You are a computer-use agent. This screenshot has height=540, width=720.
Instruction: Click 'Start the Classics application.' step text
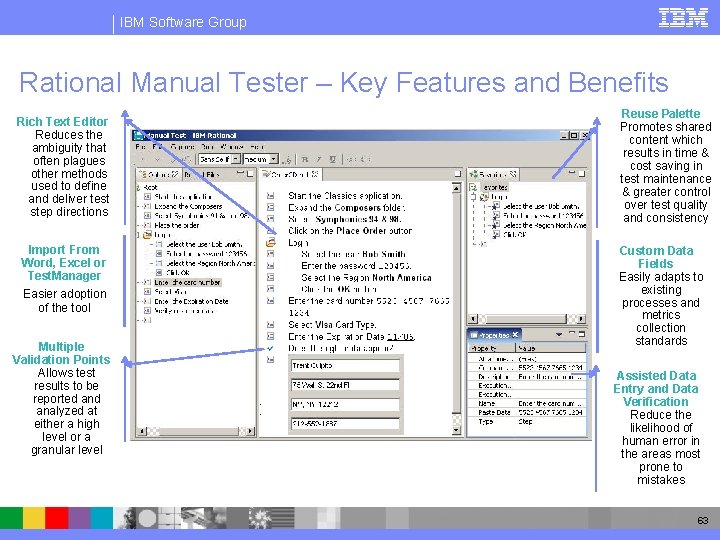pyautogui.click(x=345, y=196)
